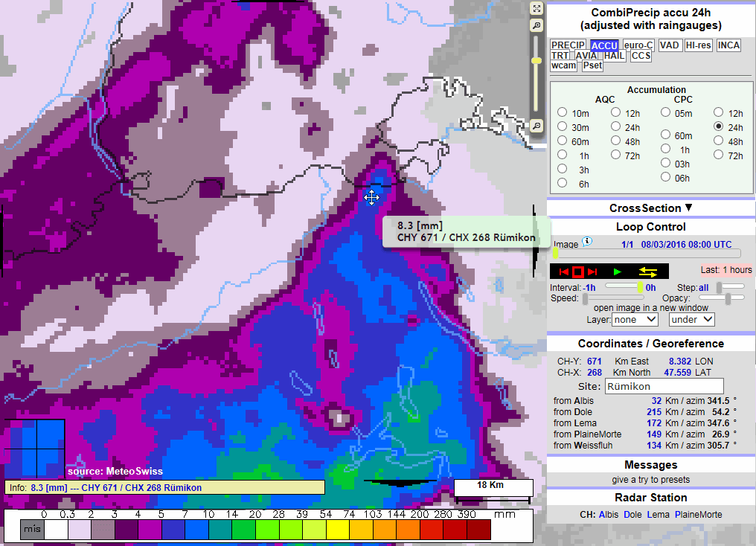Select AQC 10m accumulation

563,113
